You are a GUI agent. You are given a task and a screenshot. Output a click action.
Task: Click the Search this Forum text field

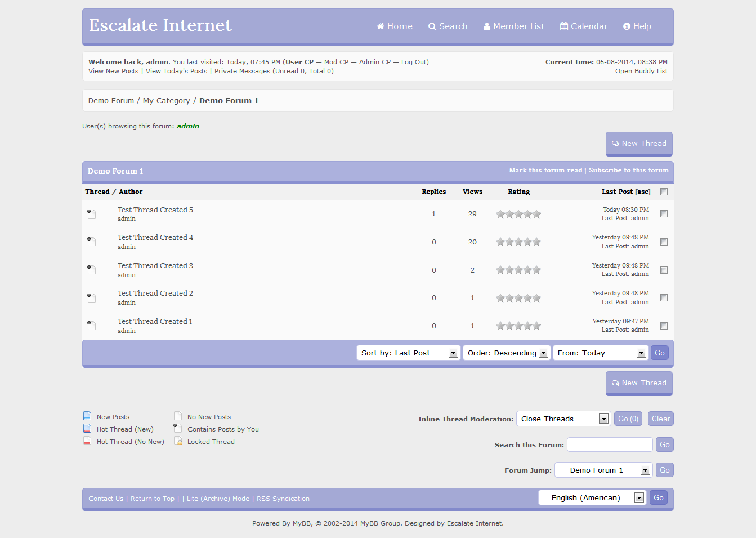point(610,444)
